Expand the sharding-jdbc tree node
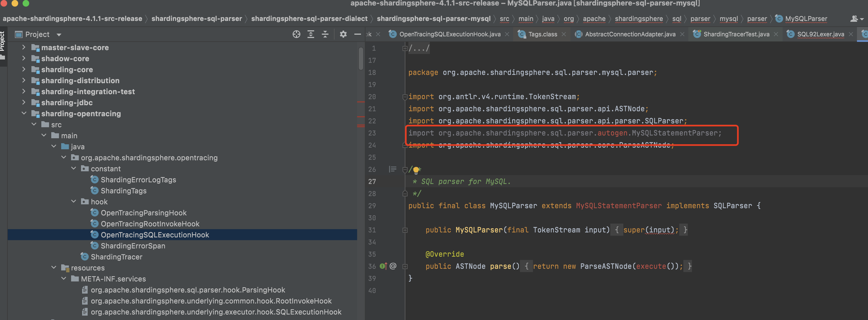868x320 pixels. pyautogui.click(x=24, y=102)
